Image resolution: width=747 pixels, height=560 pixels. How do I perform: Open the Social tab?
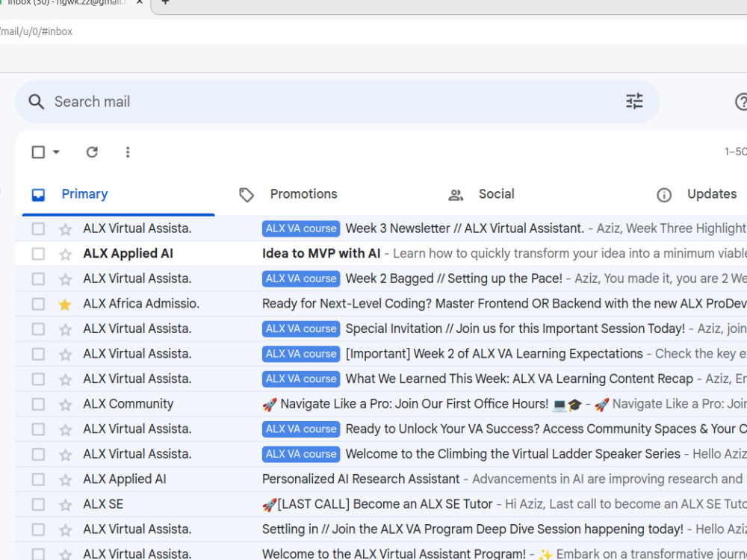pos(497,194)
